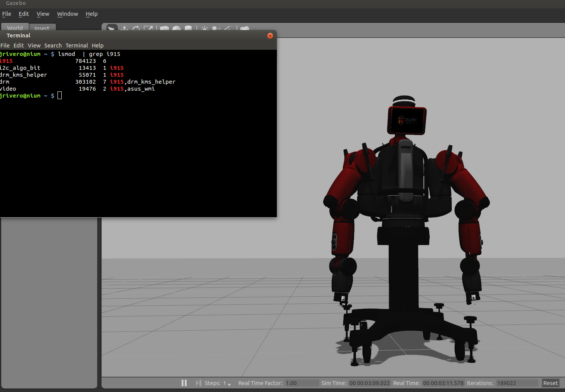This screenshot has width=565, height=392.
Task: Open Gazebo Window menu
Action: [x=67, y=14]
